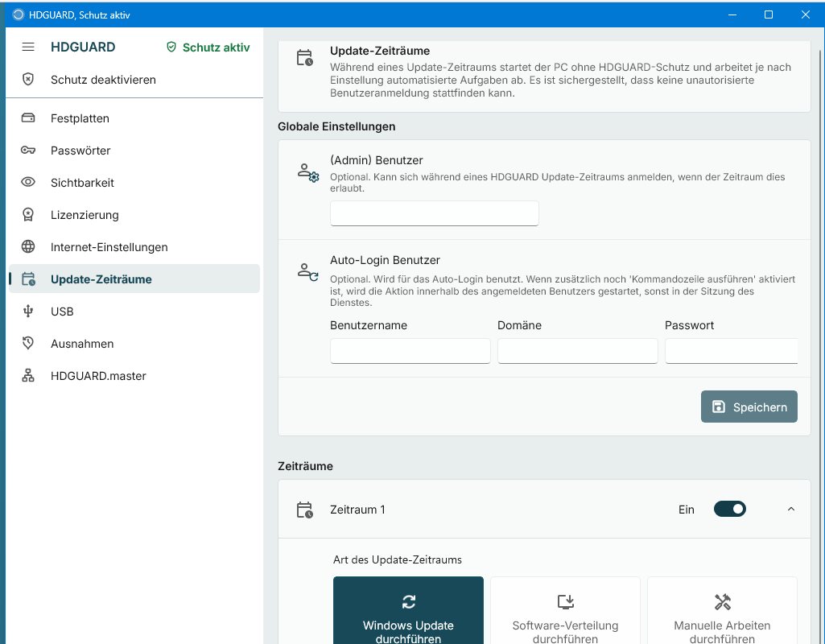The image size is (825, 644).
Task: Collapse the Zeitraum 1 panel with chevron
Action: [791, 509]
